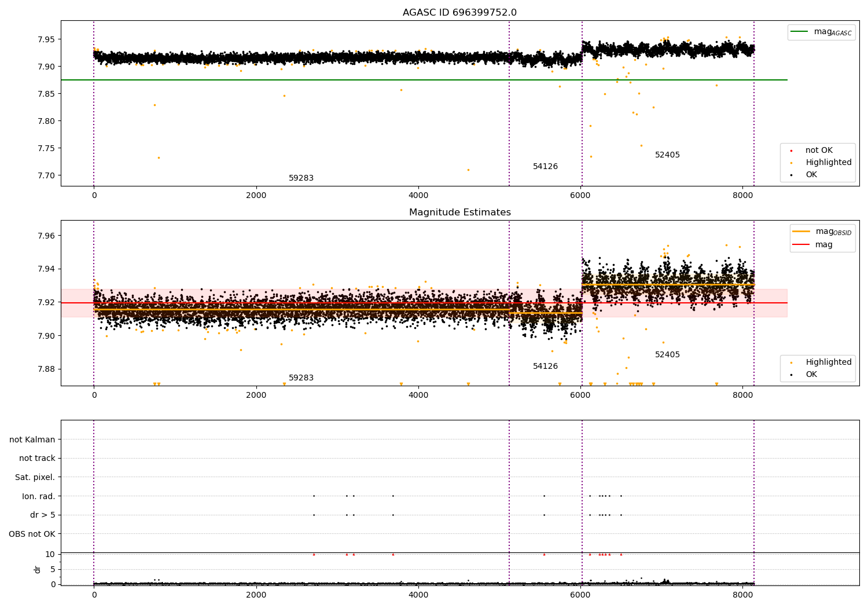Viewport: 868px width, 608px height.
Task: Click the 54126 label in Magnitude Estimates plot
Action: pyautogui.click(x=545, y=367)
